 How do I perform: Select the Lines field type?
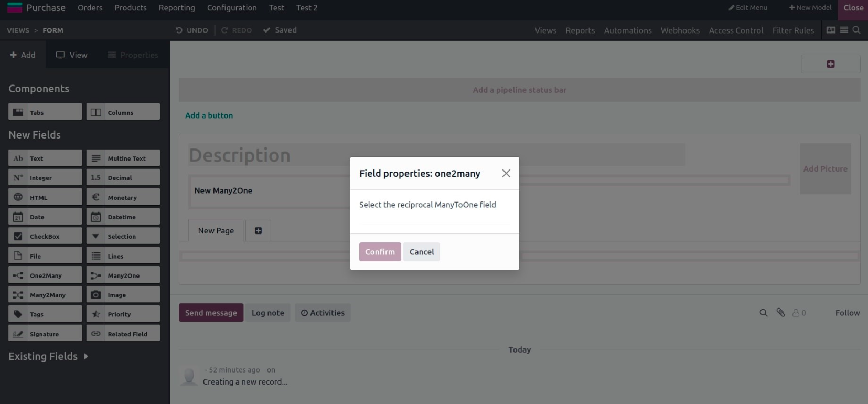[x=123, y=256]
